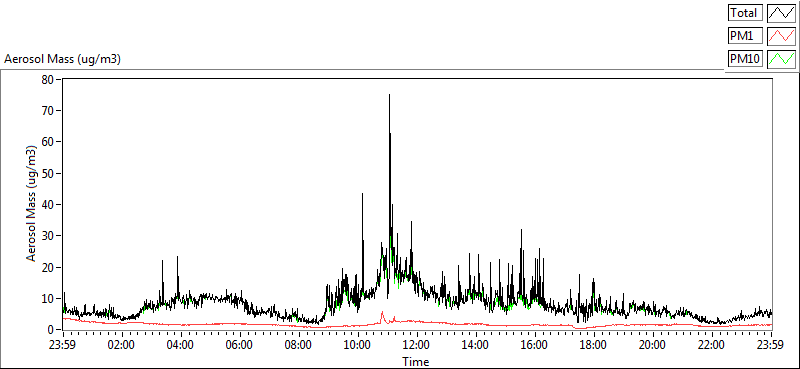Click the 10 y-axis scale value

48,299
